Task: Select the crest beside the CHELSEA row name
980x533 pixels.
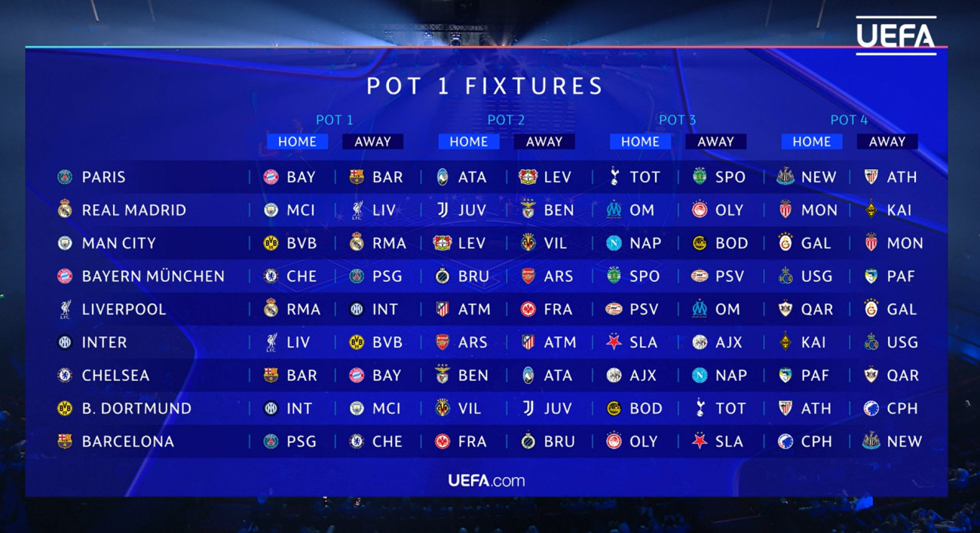Action: 65,375
